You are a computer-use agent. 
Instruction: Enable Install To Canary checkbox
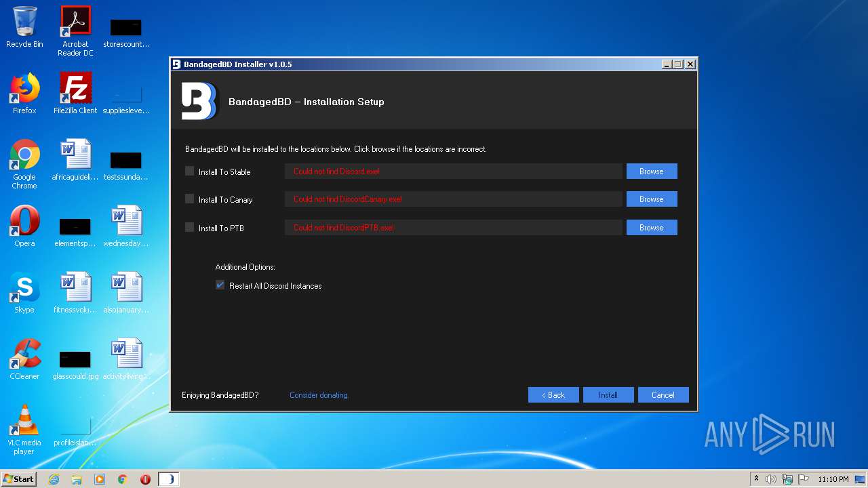(190, 199)
